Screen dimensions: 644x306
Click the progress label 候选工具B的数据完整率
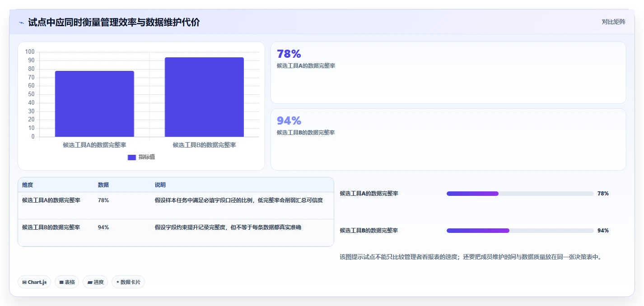pos(369,231)
